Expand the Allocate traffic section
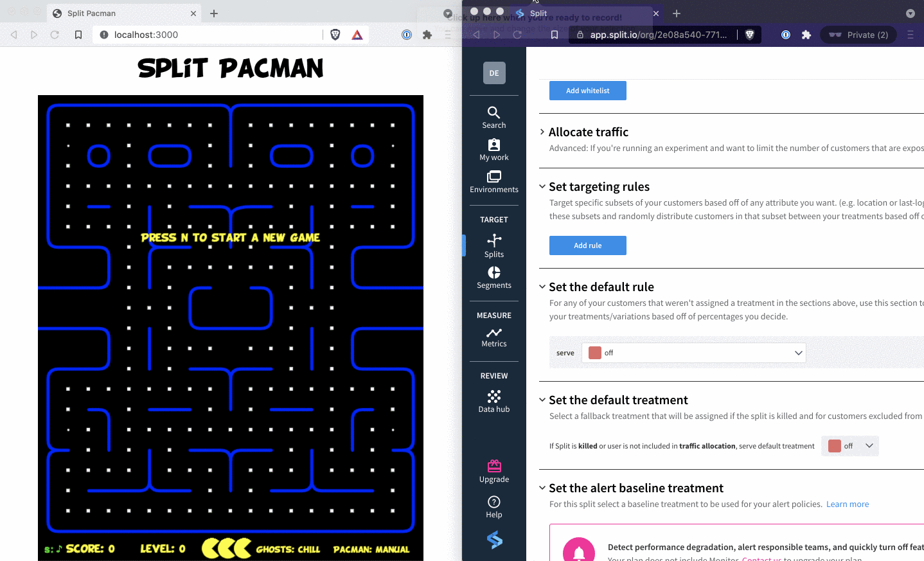924x561 pixels. tap(542, 132)
